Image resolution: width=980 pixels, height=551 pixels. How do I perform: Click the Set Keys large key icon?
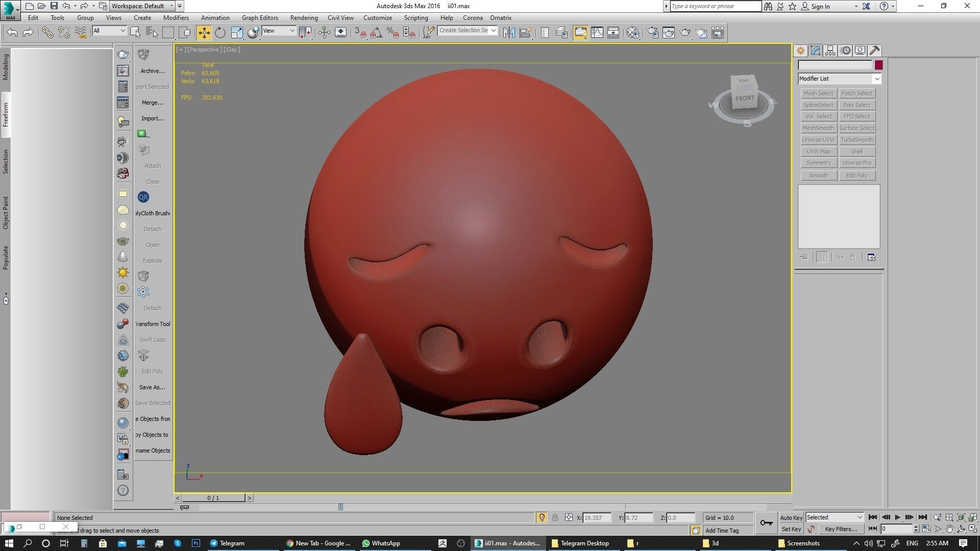click(x=766, y=523)
